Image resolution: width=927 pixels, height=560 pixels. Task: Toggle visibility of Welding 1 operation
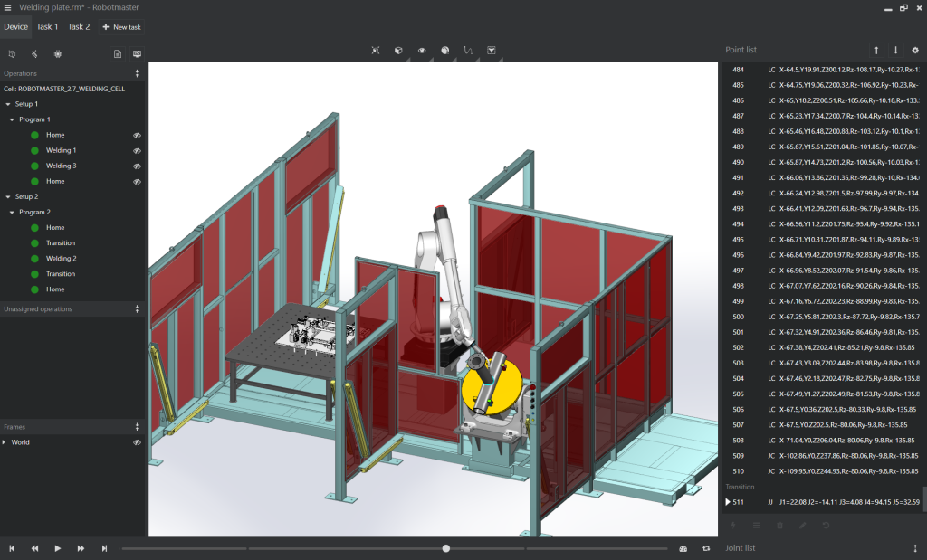137,150
